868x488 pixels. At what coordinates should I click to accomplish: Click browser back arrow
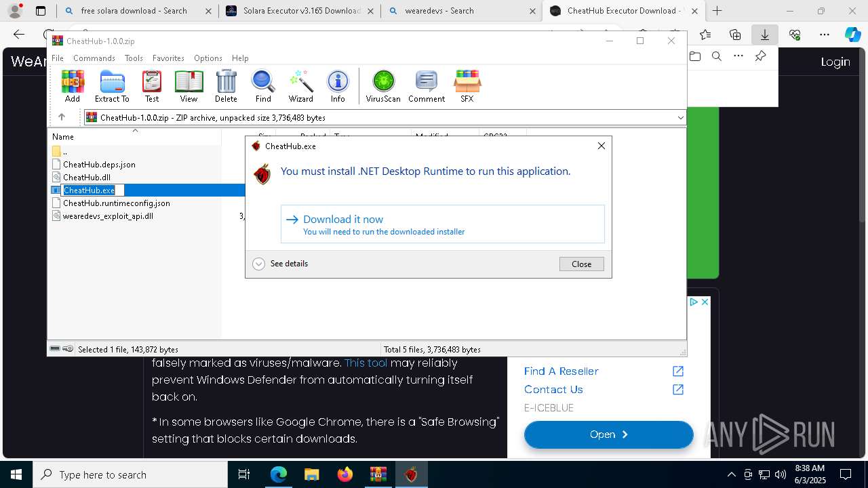19,35
